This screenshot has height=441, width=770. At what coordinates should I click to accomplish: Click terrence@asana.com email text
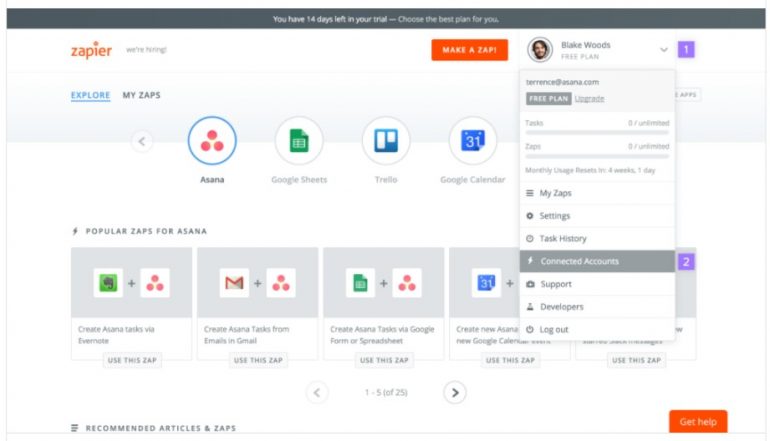pyautogui.click(x=562, y=82)
